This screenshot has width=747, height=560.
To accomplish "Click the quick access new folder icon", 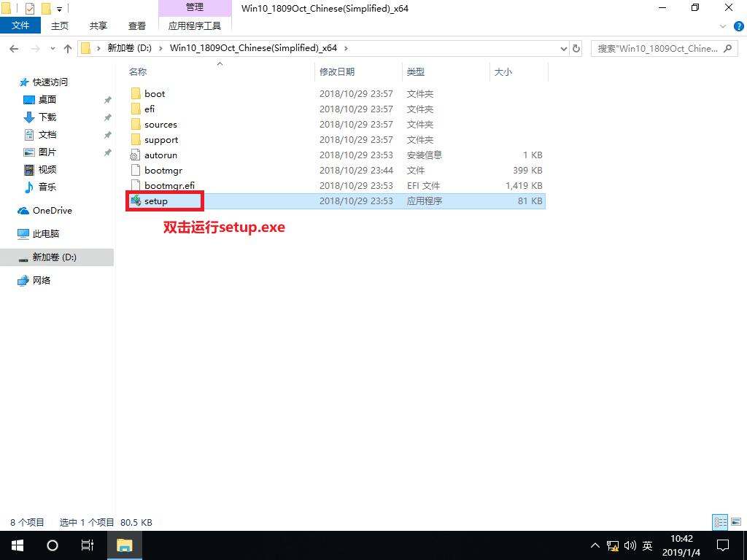I will point(46,8).
